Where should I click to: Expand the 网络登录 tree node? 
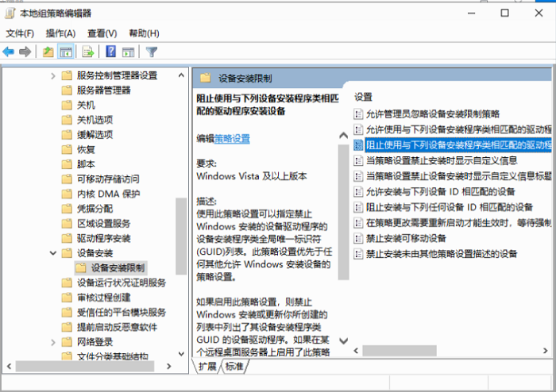tap(53, 343)
